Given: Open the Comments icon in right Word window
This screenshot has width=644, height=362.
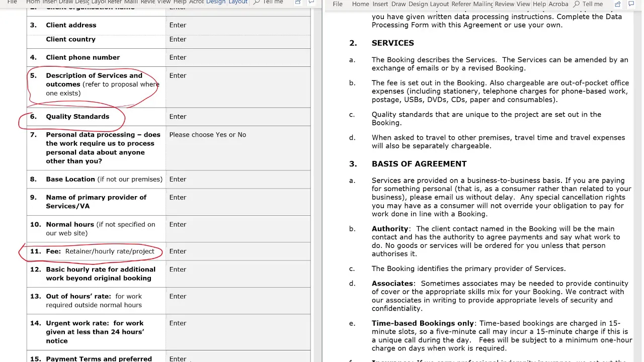Looking at the screenshot, I should click(x=632, y=4).
